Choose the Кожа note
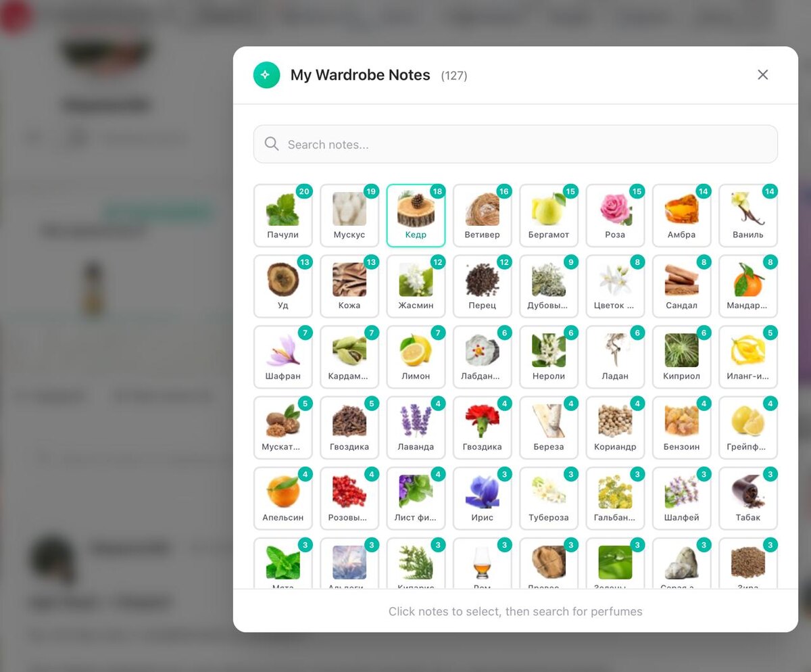This screenshot has height=672, width=811. 349,286
